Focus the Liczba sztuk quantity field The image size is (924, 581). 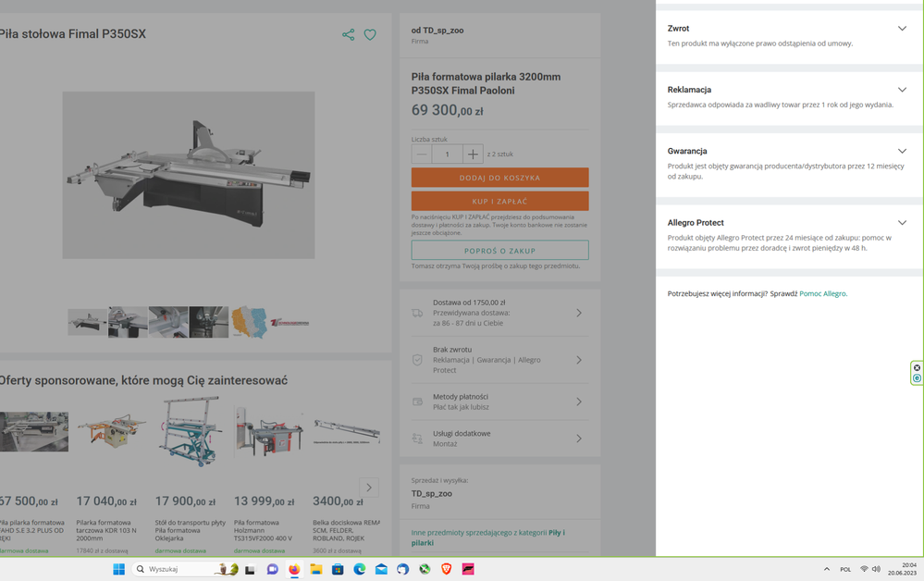click(x=448, y=155)
